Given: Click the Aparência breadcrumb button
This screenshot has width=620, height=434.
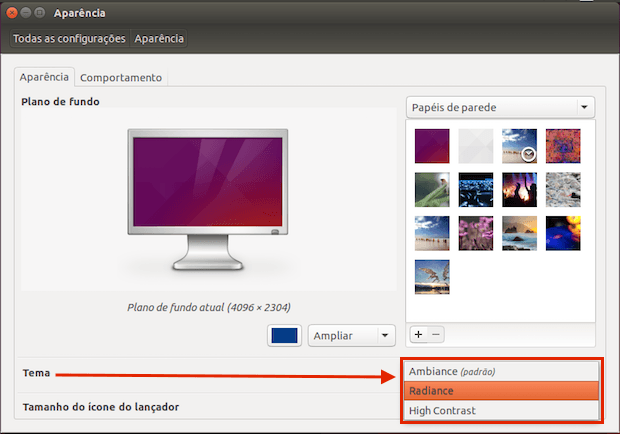Looking at the screenshot, I should (x=159, y=38).
